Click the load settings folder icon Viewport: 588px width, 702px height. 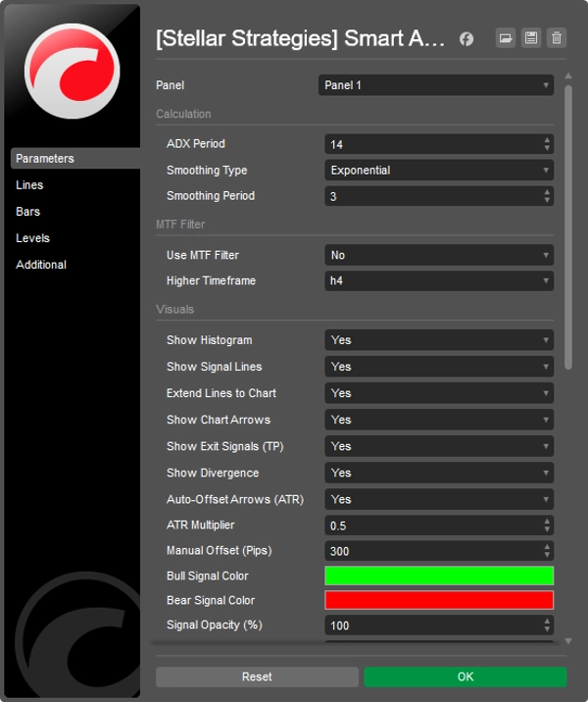[506, 38]
